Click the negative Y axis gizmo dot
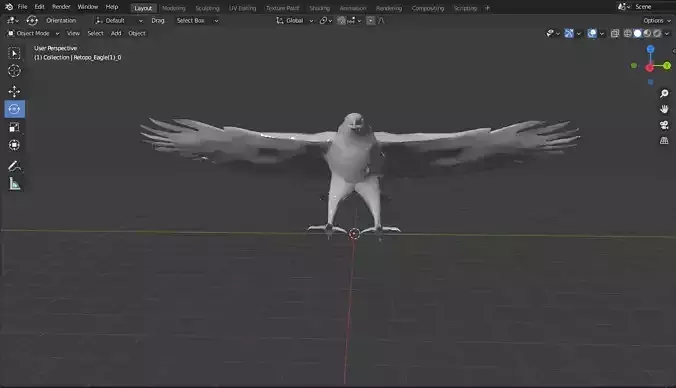 pyautogui.click(x=634, y=66)
